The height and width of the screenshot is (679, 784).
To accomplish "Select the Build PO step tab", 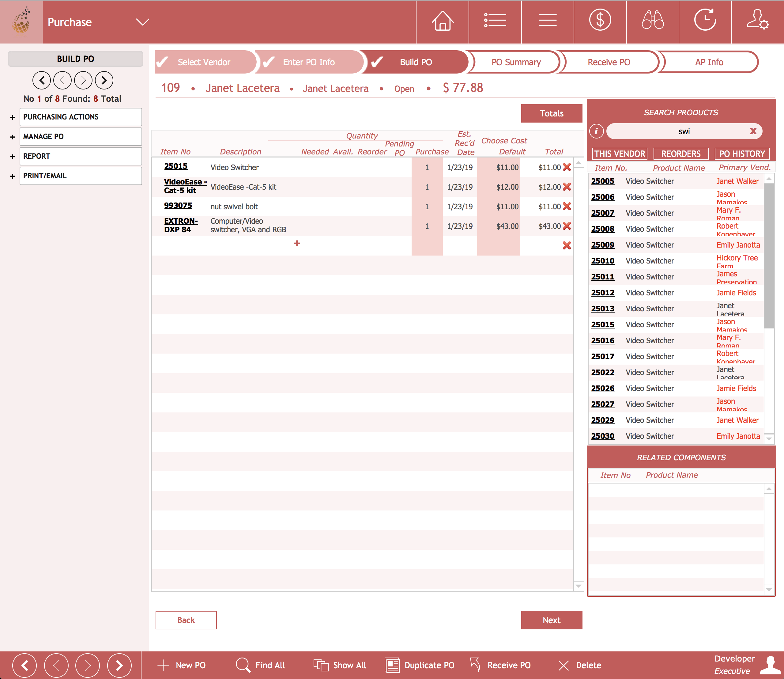I will point(416,62).
